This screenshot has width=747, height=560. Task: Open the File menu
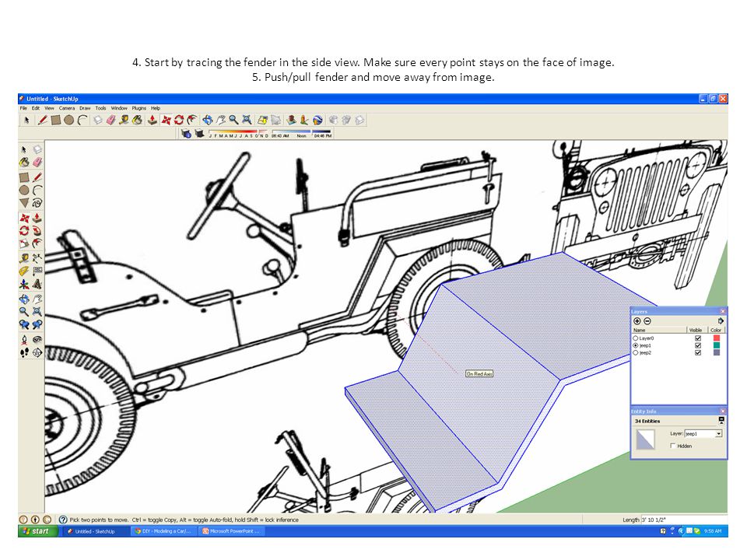(x=23, y=108)
